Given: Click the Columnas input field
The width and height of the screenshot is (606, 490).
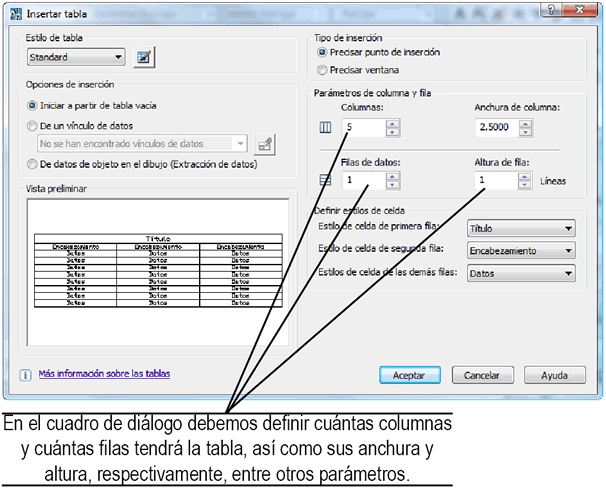Looking at the screenshot, I should click(x=364, y=128).
